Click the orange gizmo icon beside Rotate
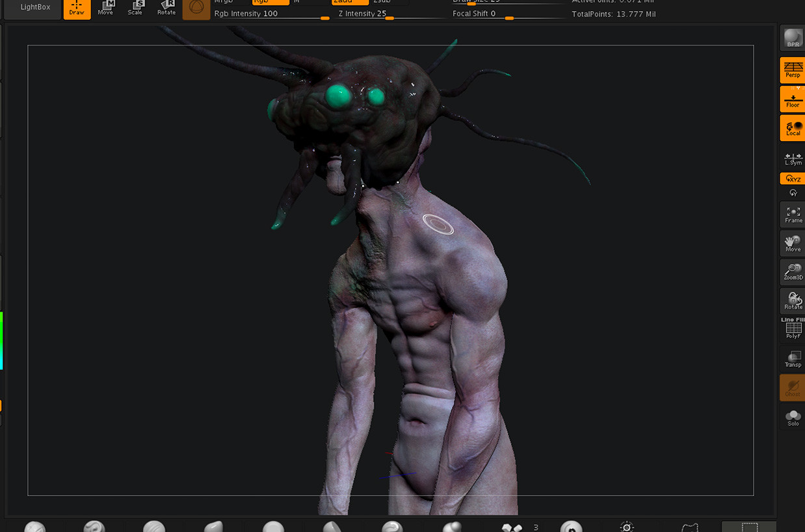This screenshot has height=532, width=805. click(x=196, y=9)
